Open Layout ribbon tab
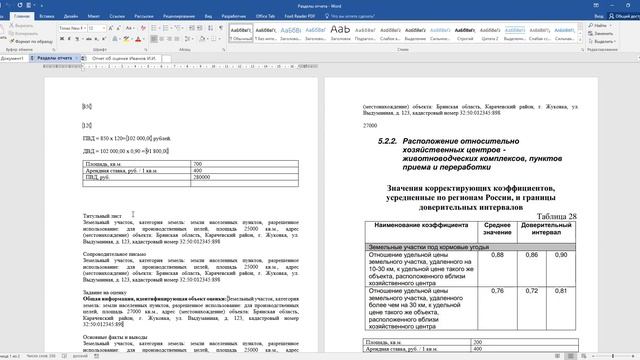Screen dimensions: 640x360 [93, 16]
